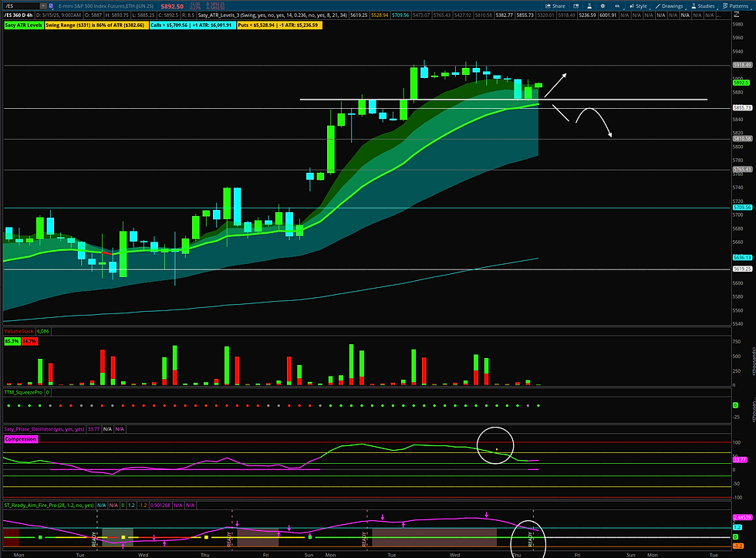The height and width of the screenshot is (558, 756).
Task: Click the 6,086 VolumeStack value
Action: pyautogui.click(x=43, y=331)
